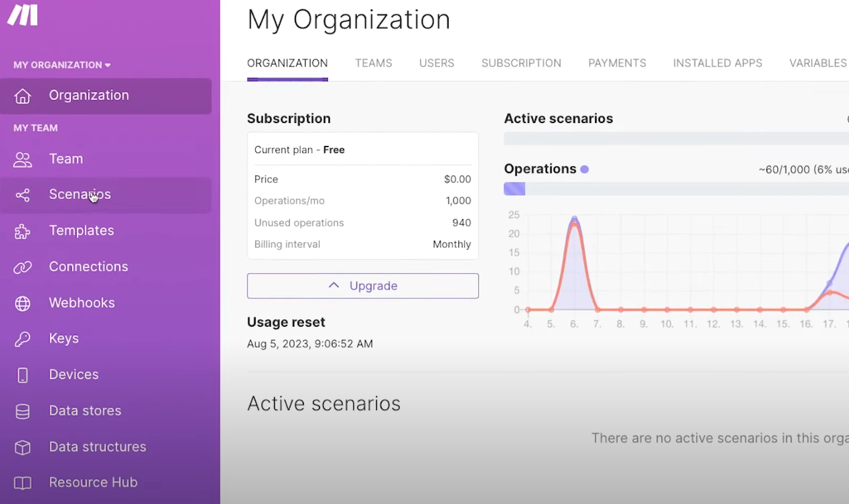The image size is (849, 504).
Task: Select the Webhooks globe icon
Action: [22, 303]
